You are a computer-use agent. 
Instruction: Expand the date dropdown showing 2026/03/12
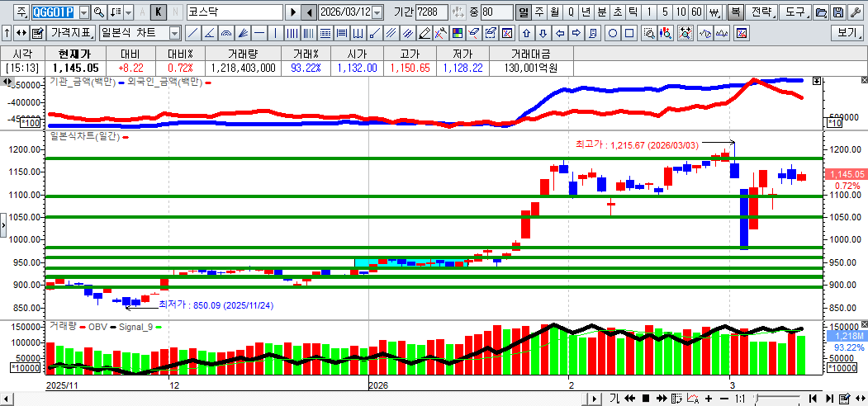377,12
